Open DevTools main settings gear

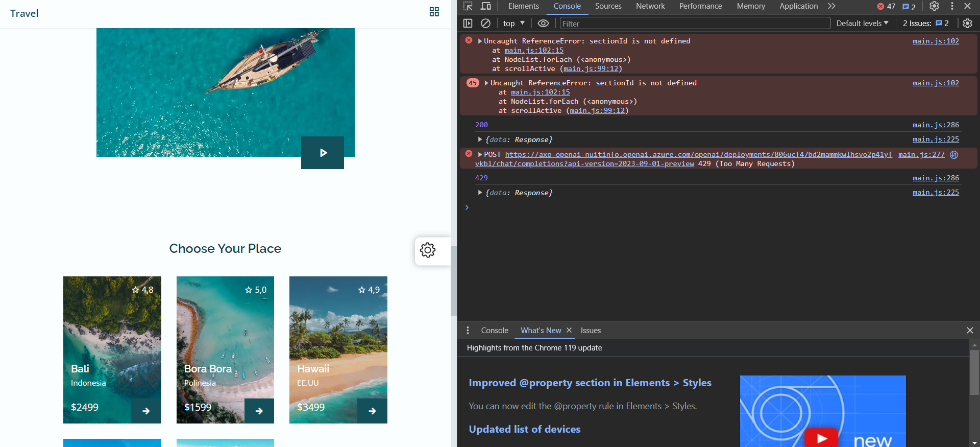934,6
